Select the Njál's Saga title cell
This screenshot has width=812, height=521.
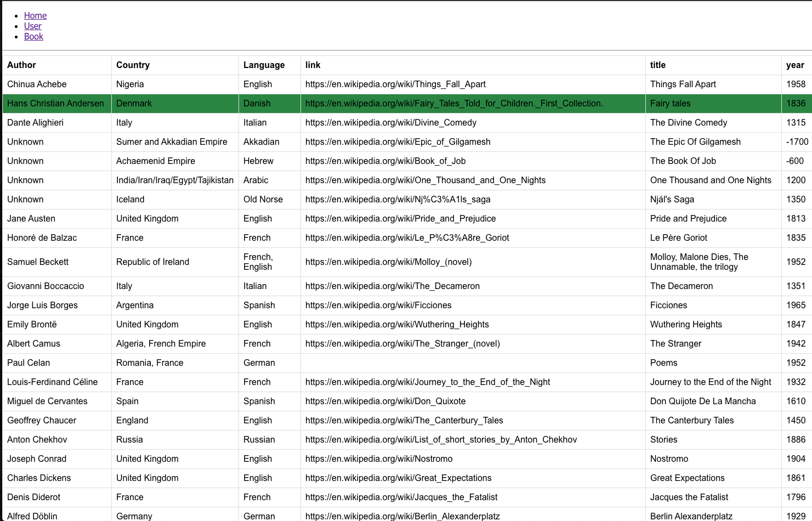coord(713,200)
